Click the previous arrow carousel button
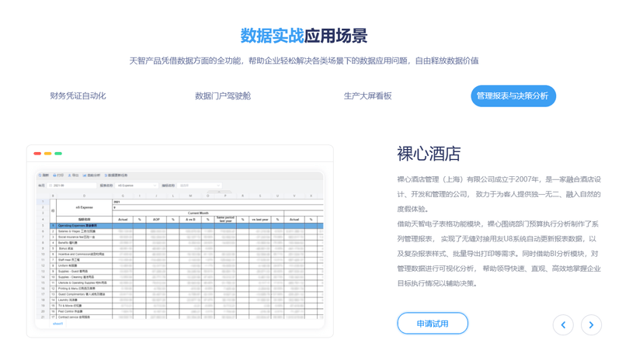The height and width of the screenshot is (364, 643). coord(562,325)
